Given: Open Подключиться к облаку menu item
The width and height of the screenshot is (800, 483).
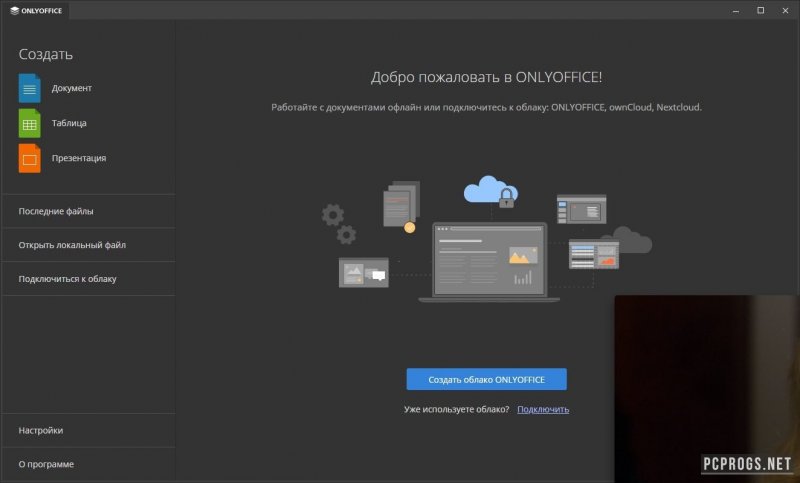Looking at the screenshot, I should [x=88, y=279].
